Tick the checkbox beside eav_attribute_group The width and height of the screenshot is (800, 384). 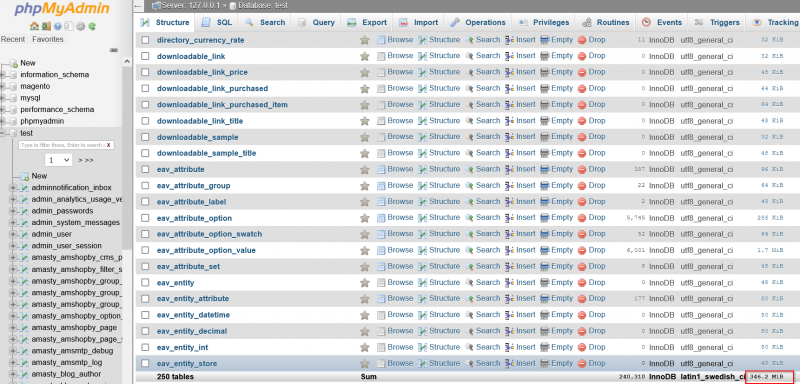pos(145,186)
